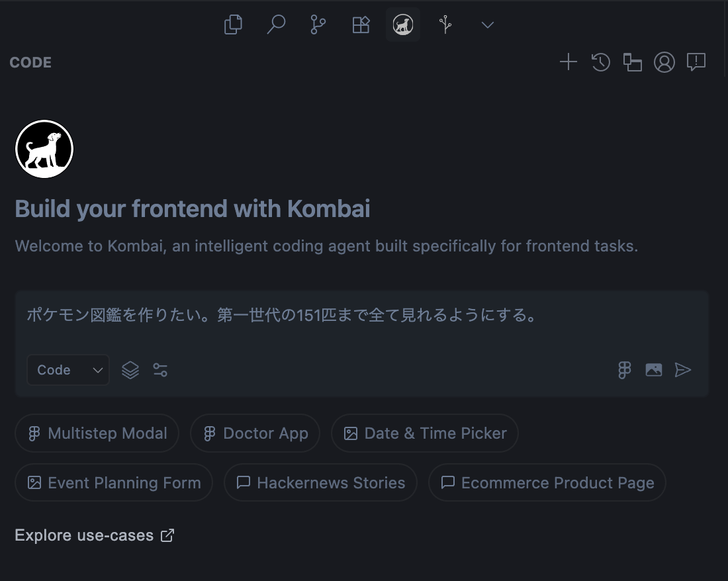This screenshot has width=728, height=581.
Task: Open the Explorer files icon
Action: (233, 25)
